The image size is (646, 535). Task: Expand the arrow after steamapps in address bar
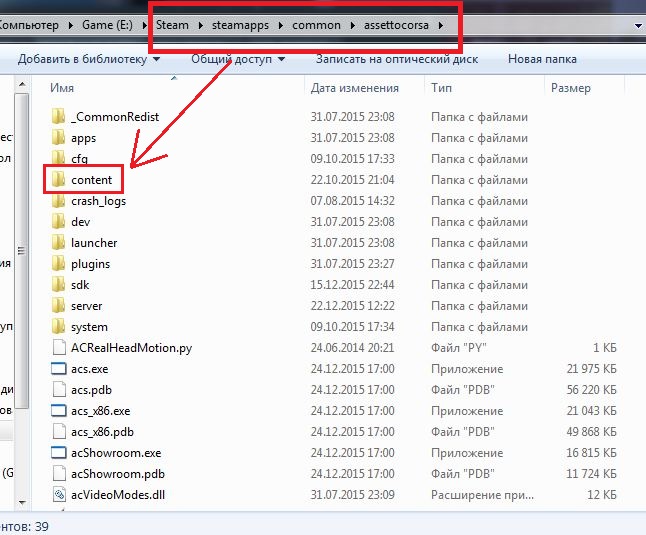tap(281, 25)
